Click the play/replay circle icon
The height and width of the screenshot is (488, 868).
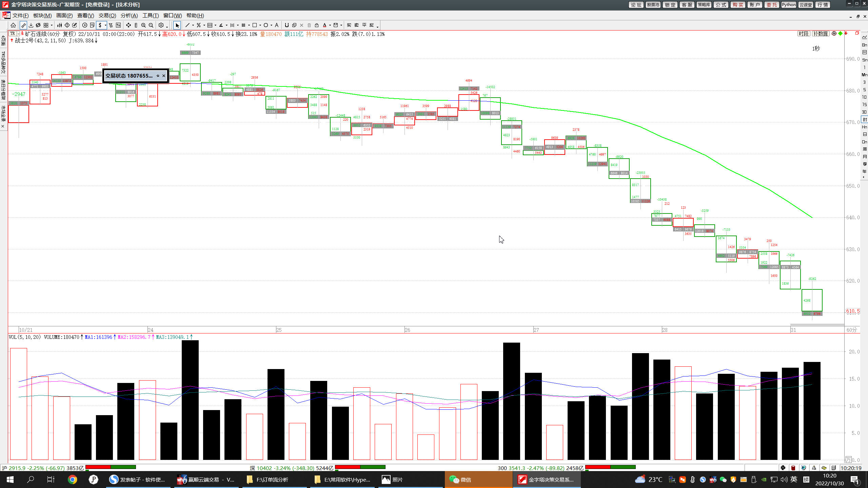click(85, 25)
